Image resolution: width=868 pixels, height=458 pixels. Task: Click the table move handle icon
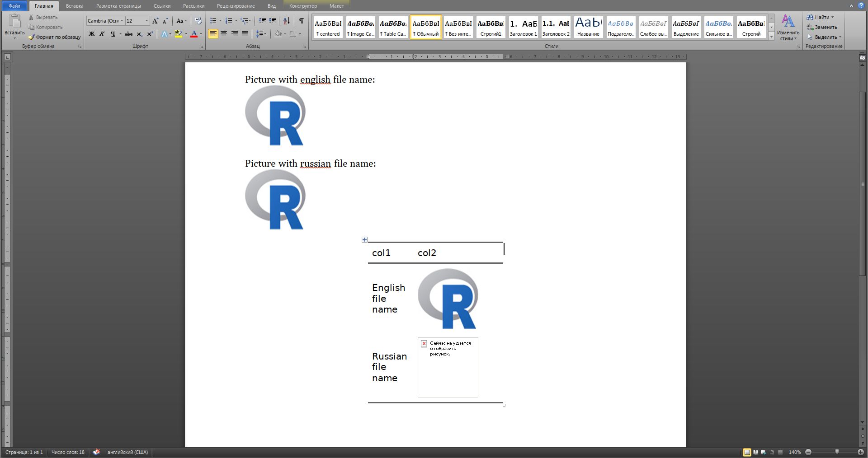tap(364, 240)
